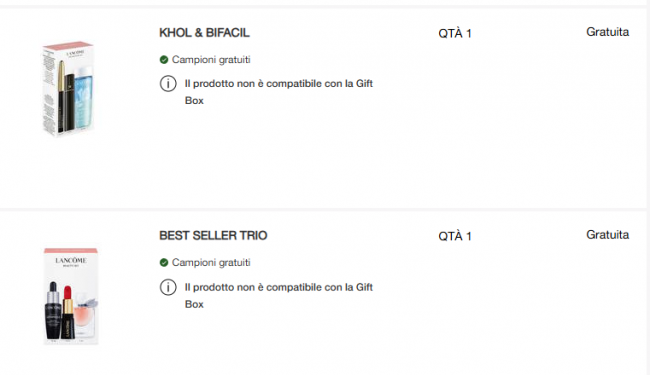Screen dimensions: 650x375
Task: Open the KHOL & BIFACIL product title
Action: 204,33
